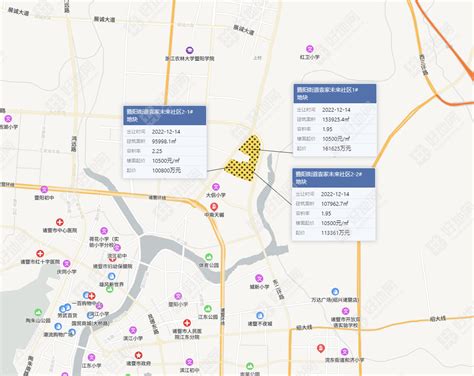Click the lower yellow dotted land parcel
This screenshot has width=474, height=376.
pos(240,170)
